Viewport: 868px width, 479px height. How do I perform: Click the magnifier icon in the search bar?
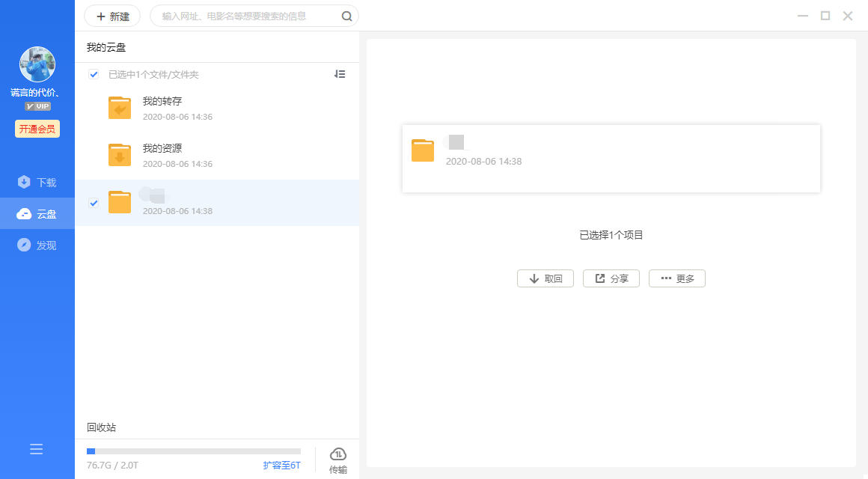[345, 16]
